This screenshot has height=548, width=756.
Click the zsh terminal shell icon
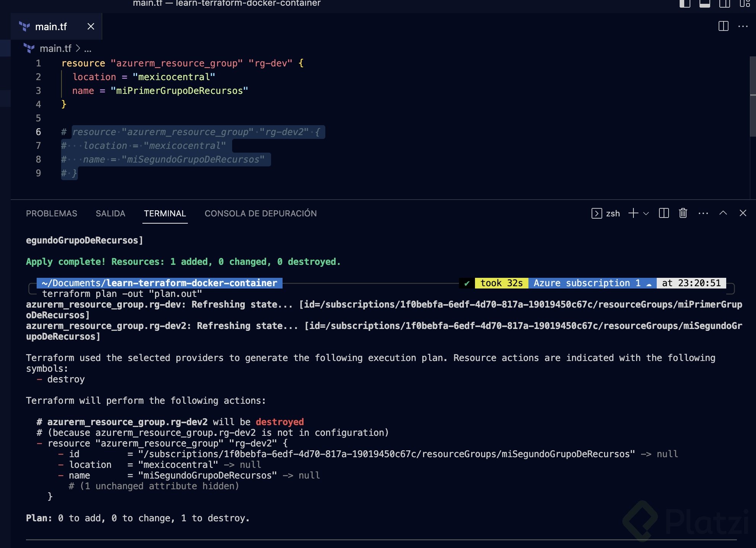coord(597,213)
